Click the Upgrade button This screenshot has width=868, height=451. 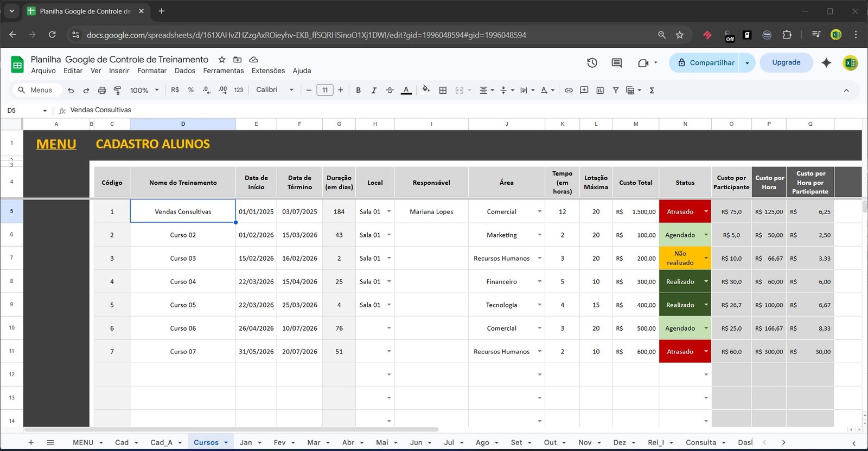pos(786,62)
